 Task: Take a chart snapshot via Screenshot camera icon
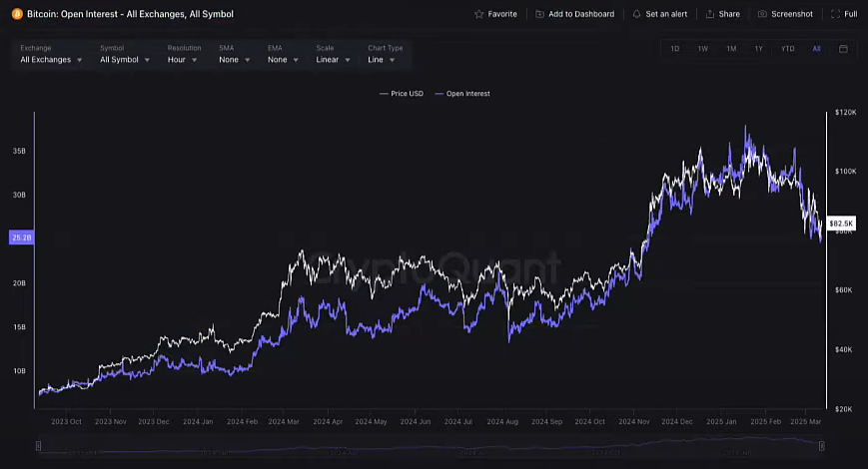(x=763, y=14)
